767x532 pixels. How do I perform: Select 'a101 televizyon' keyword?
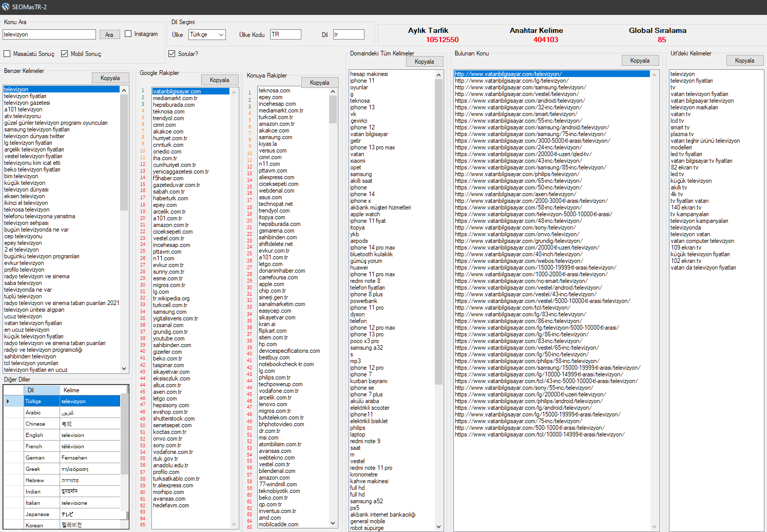tap(23, 109)
